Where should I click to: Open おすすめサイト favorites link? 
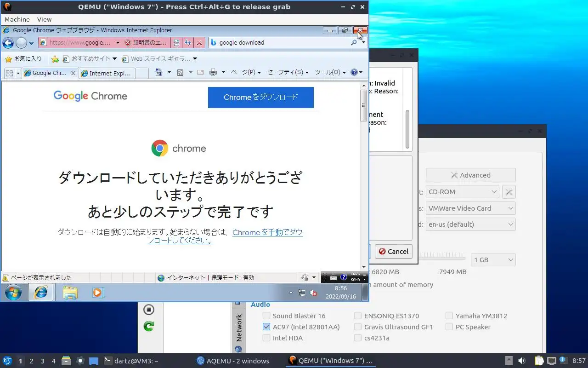90,59
